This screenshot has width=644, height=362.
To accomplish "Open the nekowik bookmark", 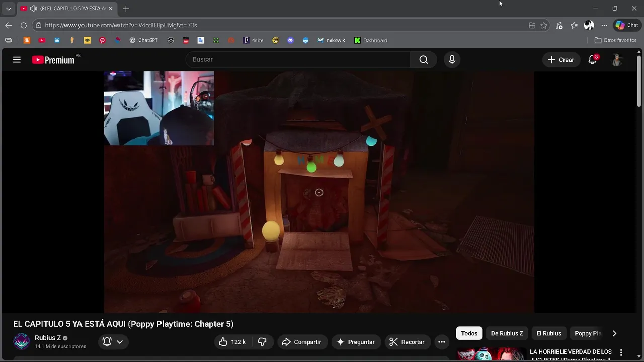I will coord(331,40).
